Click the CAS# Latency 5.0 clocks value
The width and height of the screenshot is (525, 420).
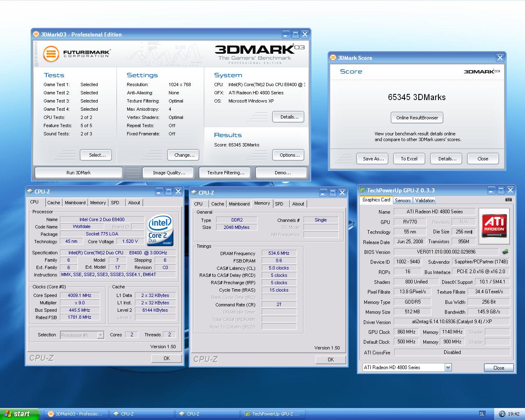[279, 268]
